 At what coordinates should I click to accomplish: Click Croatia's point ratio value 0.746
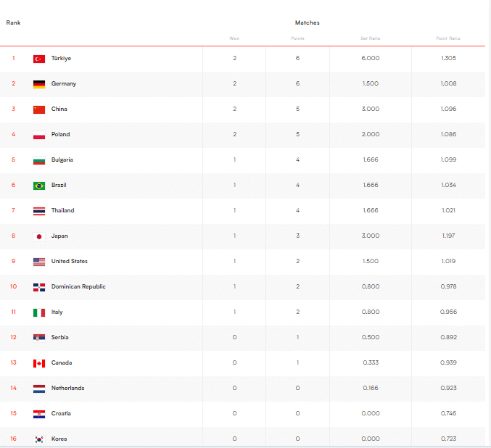tap(448, 414)
